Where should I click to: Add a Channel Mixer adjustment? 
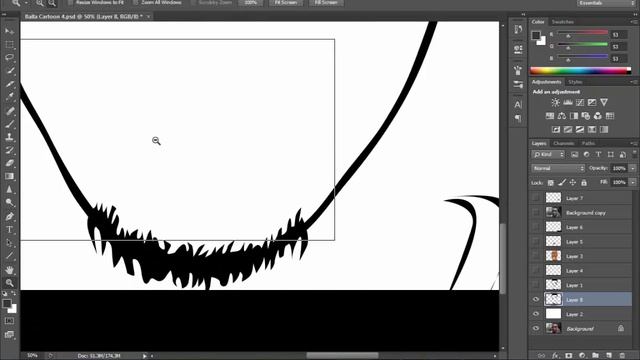(x=598, y=116)
